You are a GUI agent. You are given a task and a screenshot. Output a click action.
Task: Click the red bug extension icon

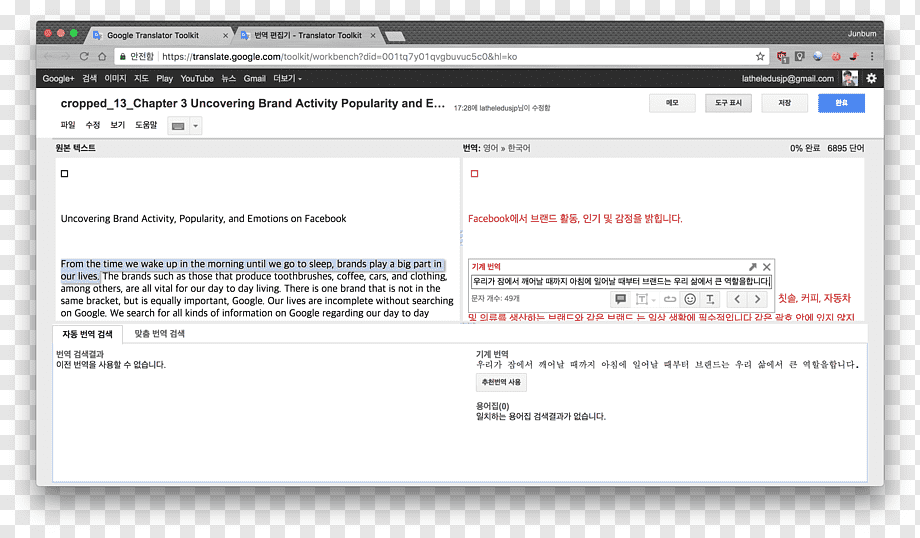[836, 56]
